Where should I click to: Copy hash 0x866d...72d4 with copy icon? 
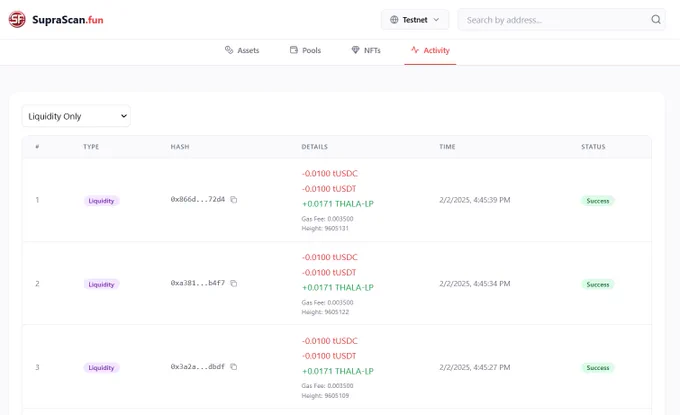(x=233, y=199)
